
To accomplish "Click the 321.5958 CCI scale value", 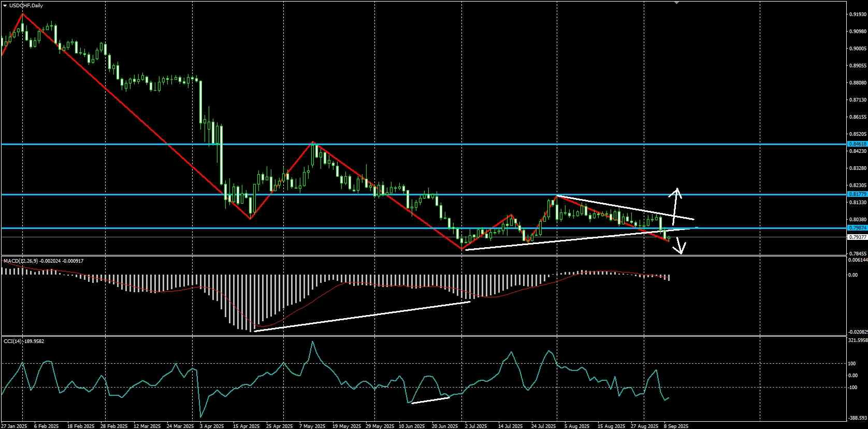I will tap(858, 340).
